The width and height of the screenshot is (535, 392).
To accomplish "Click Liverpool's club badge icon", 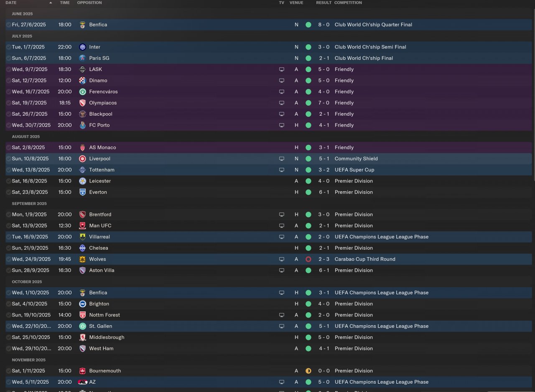I will pyautogui.click(x=82, y=159).
